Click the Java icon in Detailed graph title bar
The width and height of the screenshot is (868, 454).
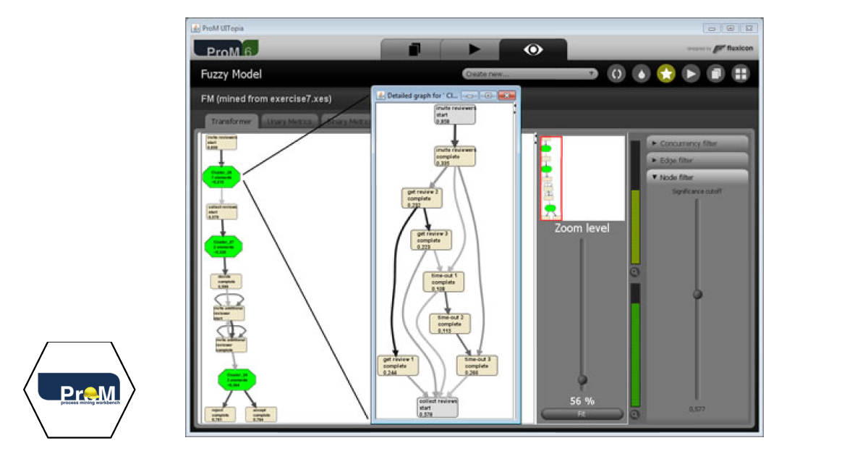(381, 95)
